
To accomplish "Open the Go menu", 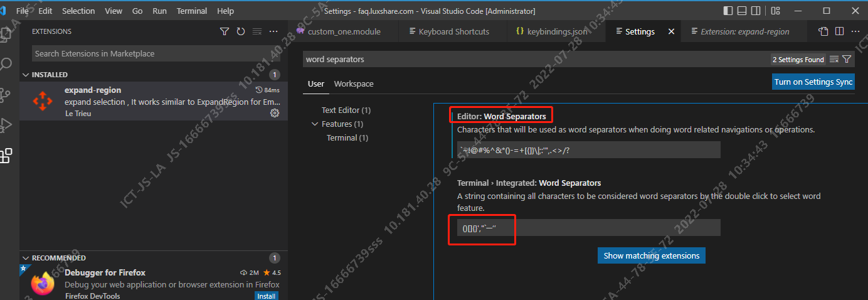I will point(137,11).
